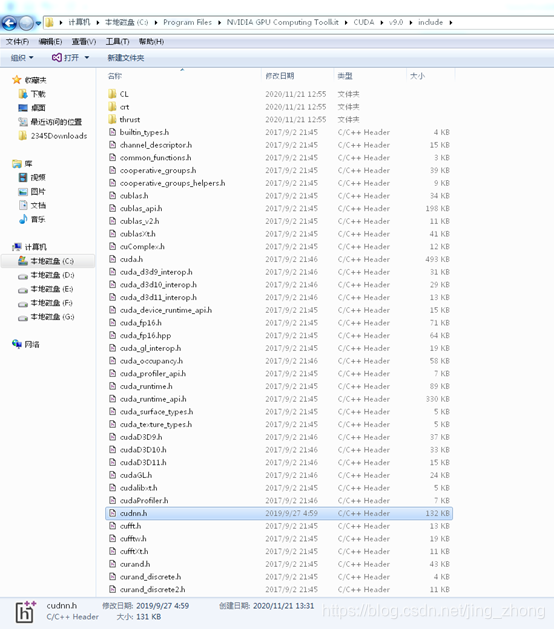The width and height of the screenshot is (554, 629).
Task: Click 新建文件夹 toolbar button
Action: (126, 58)
